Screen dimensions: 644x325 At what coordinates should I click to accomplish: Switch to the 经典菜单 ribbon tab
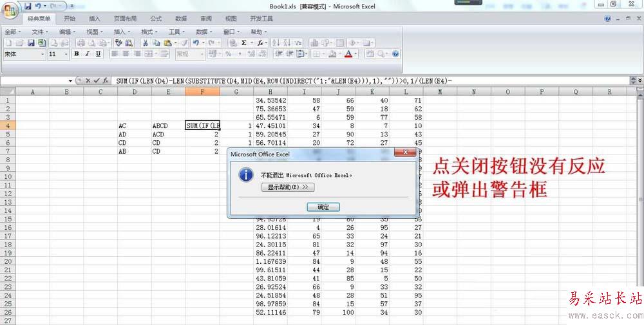click(x=39, y=19)
